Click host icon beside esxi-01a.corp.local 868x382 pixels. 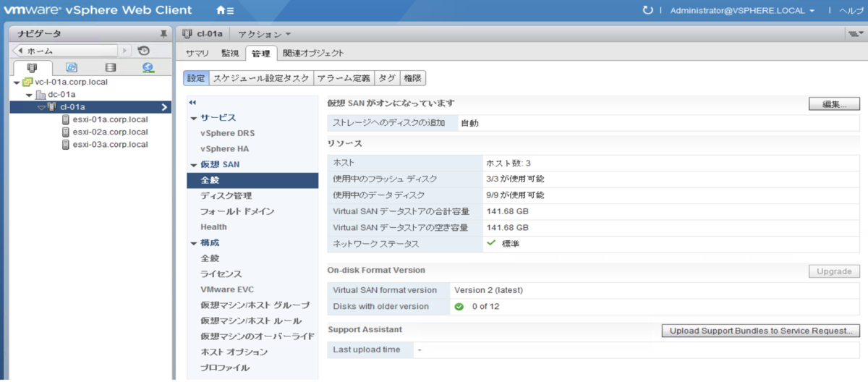[66, 119]
